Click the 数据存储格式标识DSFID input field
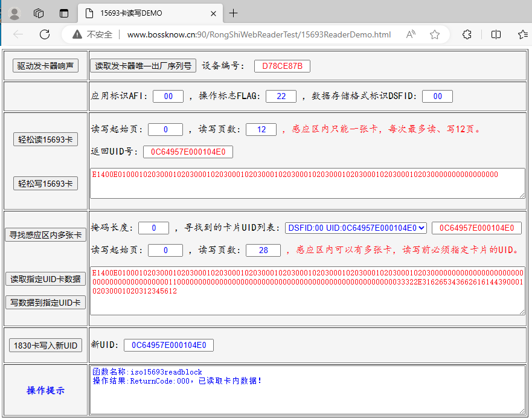This screenshot has height=418, width=532. (437, 96)
